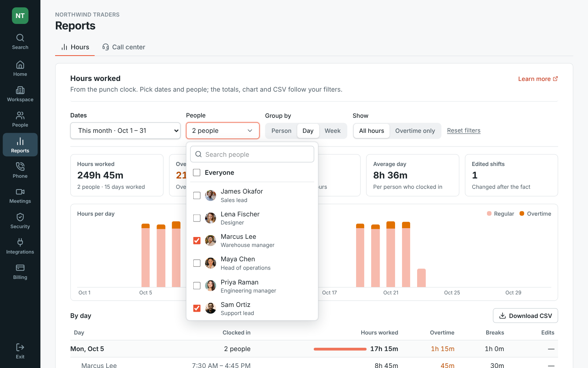The height and width of the screenshot is (368, 588).
Task: Click the Regular legend swatch
Action: (x=489, y=213)
